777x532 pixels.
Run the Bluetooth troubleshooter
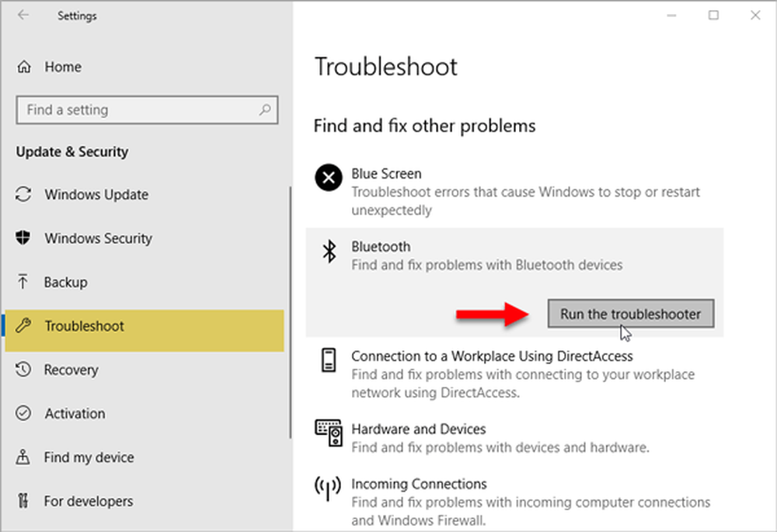tap(630, 314)
